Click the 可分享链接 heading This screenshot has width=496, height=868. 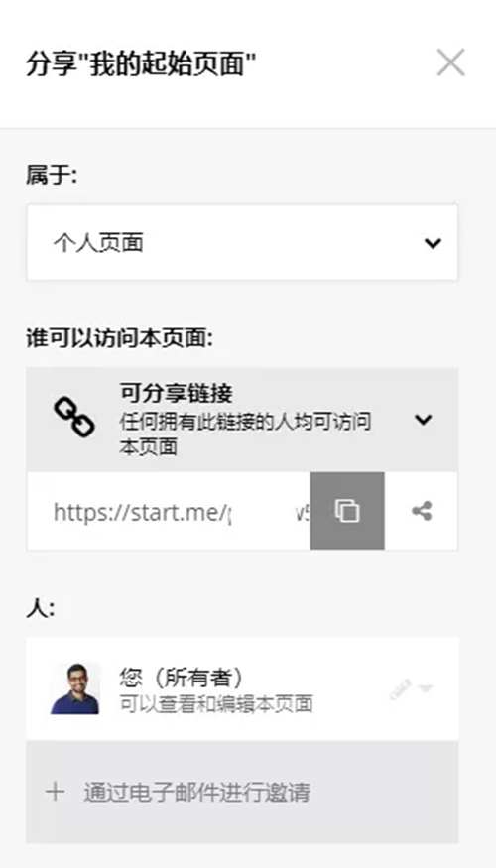point(176,393)
